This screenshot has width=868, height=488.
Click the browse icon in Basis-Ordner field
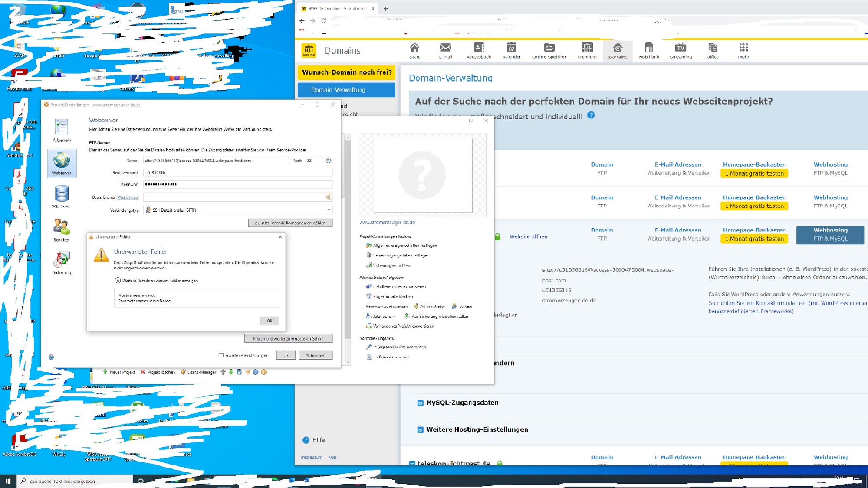pyautogui.click(x=328, y=197)
